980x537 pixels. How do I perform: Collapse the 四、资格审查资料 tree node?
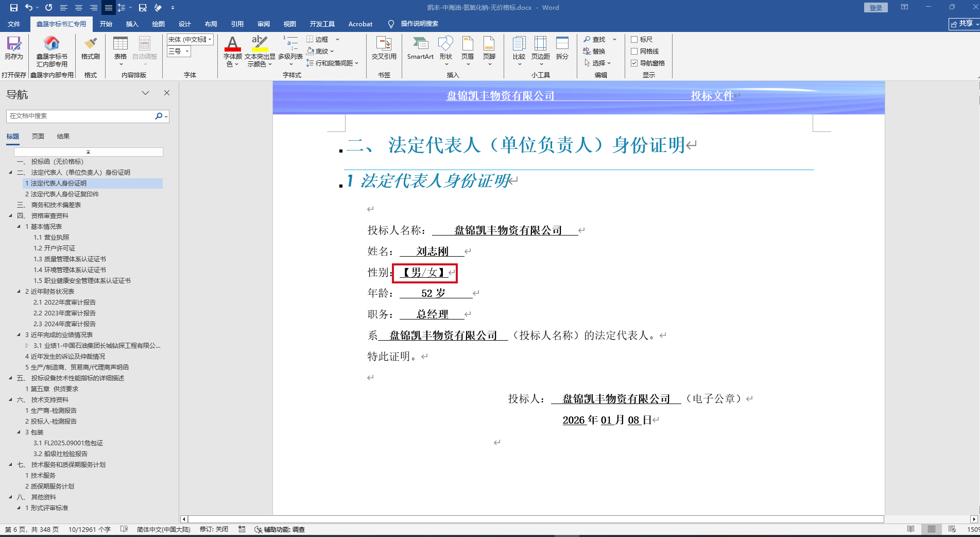tap(11, 216)
